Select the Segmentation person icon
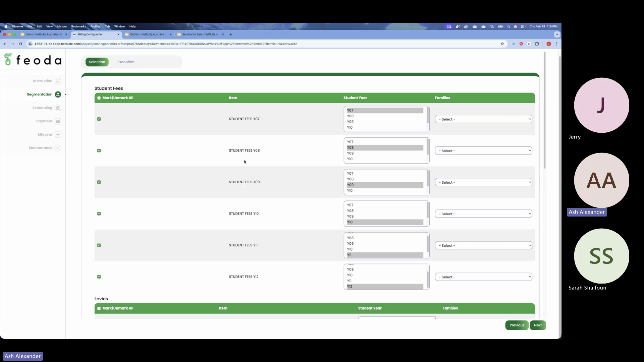Screen dimensions: 644x362 [x=58, y=95]
